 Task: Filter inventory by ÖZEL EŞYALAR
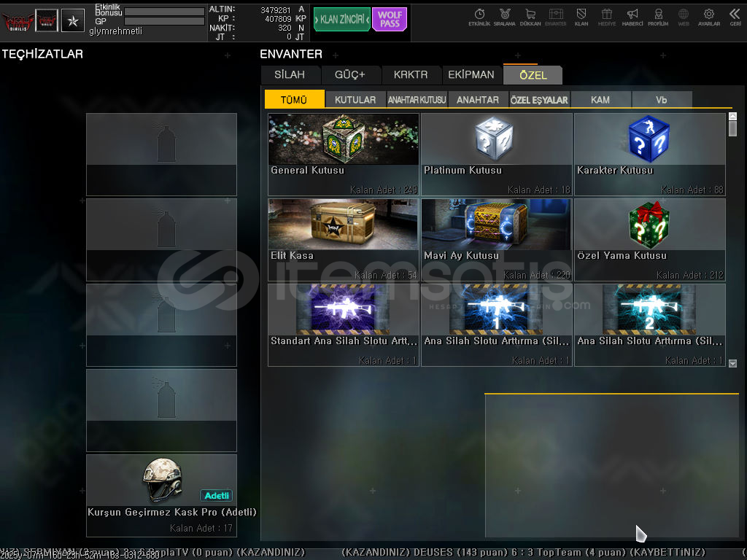coord(539,99)
